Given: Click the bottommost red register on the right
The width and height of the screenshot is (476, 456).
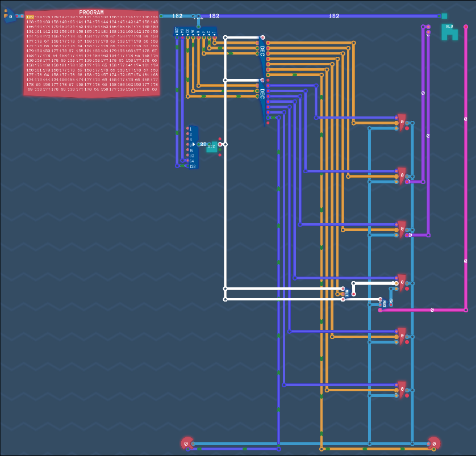Looking at the screenshot, I should point(402,389).
